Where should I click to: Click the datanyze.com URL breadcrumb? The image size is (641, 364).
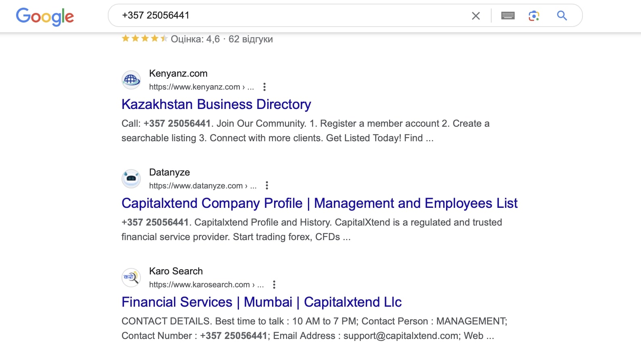tap(203, 186)
